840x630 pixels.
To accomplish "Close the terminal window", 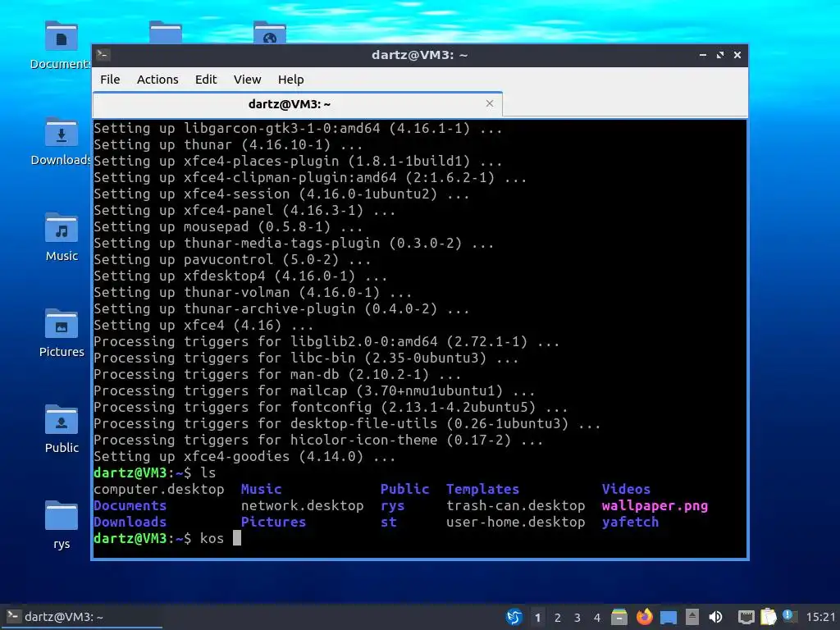I will tap(737, 55).
